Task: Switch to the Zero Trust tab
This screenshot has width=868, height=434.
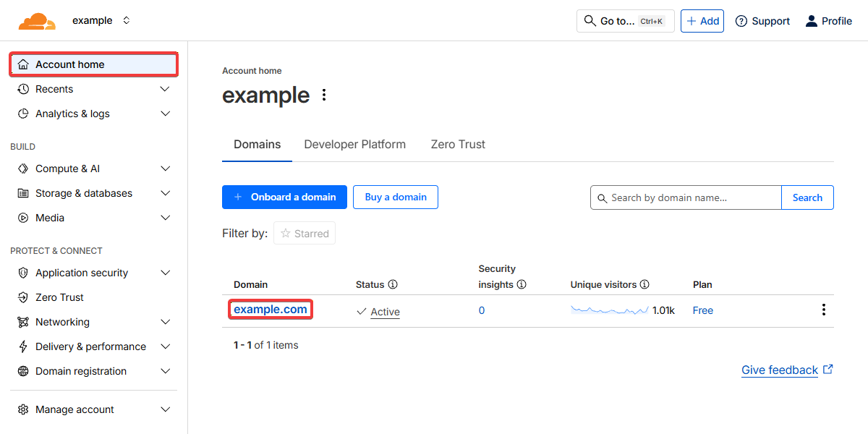Action: [x=457, y=145]
